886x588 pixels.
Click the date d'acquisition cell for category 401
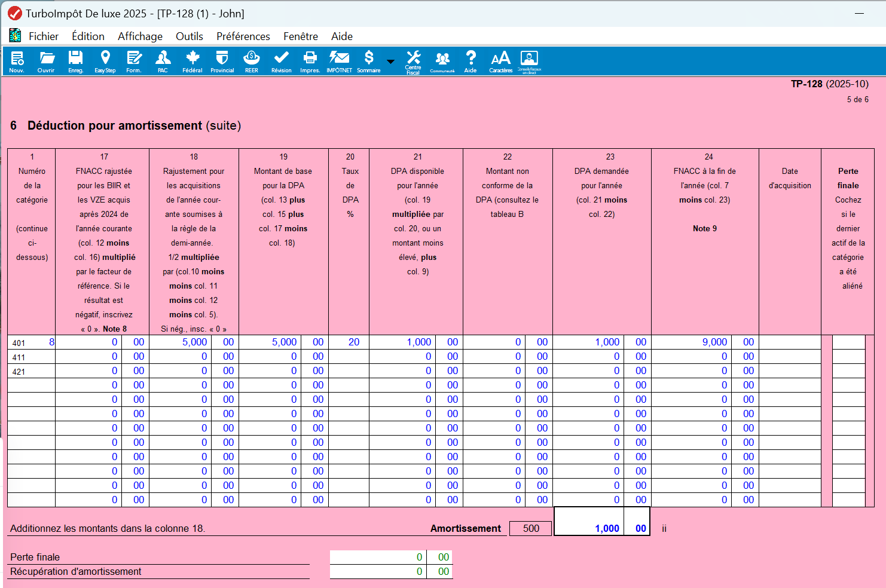tap(789, 342)
